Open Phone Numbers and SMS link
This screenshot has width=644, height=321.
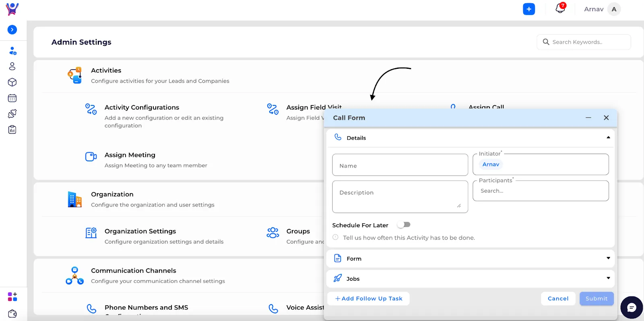coord(146,307)
